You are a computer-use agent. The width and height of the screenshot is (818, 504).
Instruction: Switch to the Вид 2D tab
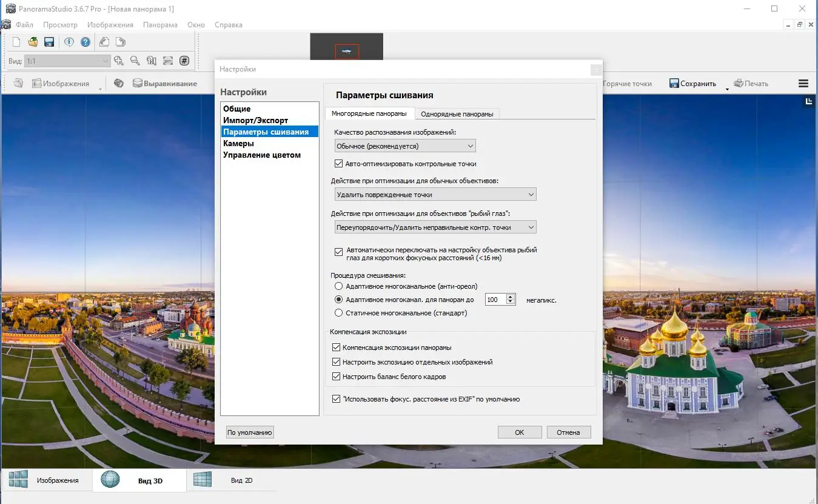[230, 480]
